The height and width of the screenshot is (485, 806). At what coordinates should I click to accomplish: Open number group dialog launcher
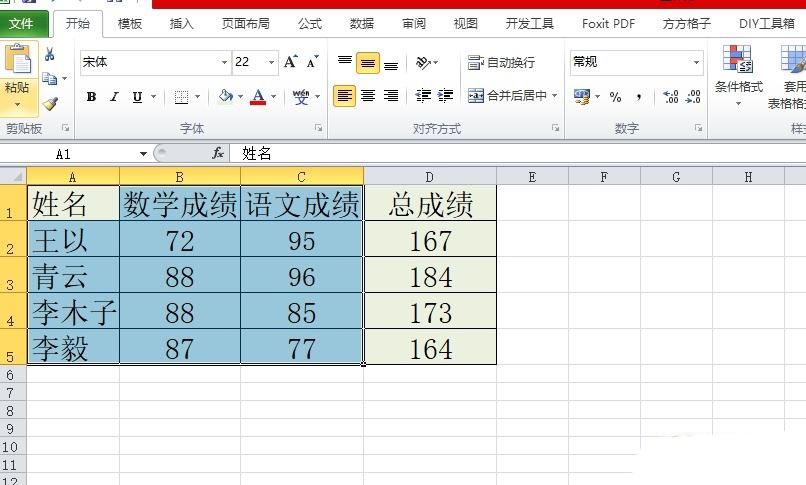(x=699, y=128)
